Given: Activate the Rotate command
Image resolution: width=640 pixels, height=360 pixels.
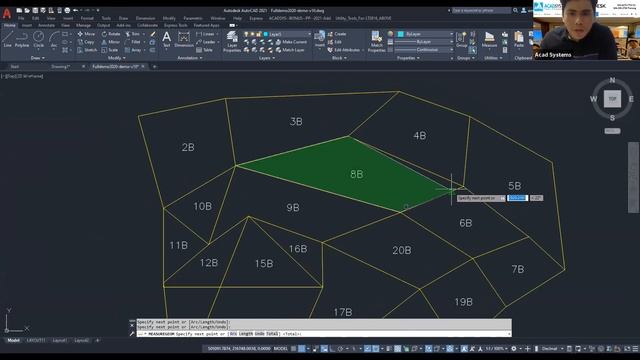Looking at the screenshot, I should (x=111, y=34).
